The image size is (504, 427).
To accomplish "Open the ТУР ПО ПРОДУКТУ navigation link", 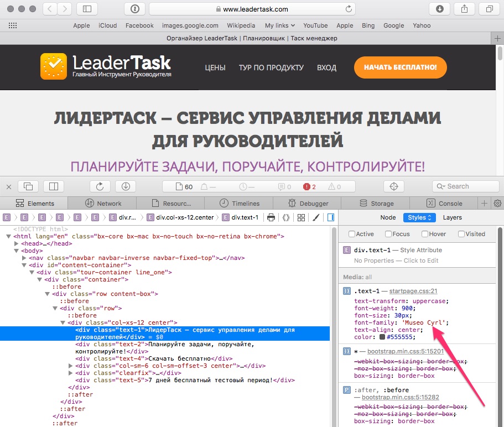I will point(271,68).
